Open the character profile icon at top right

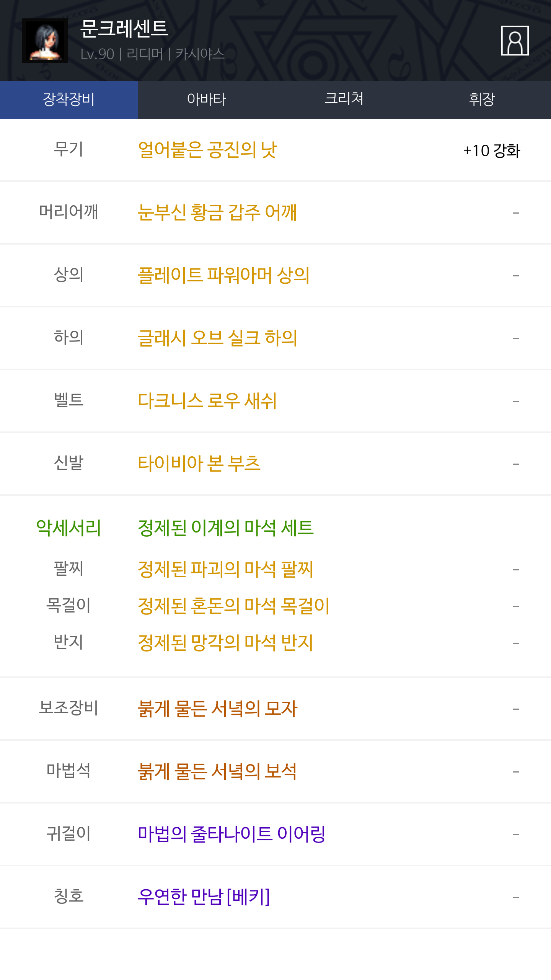[x=515, y=41]
